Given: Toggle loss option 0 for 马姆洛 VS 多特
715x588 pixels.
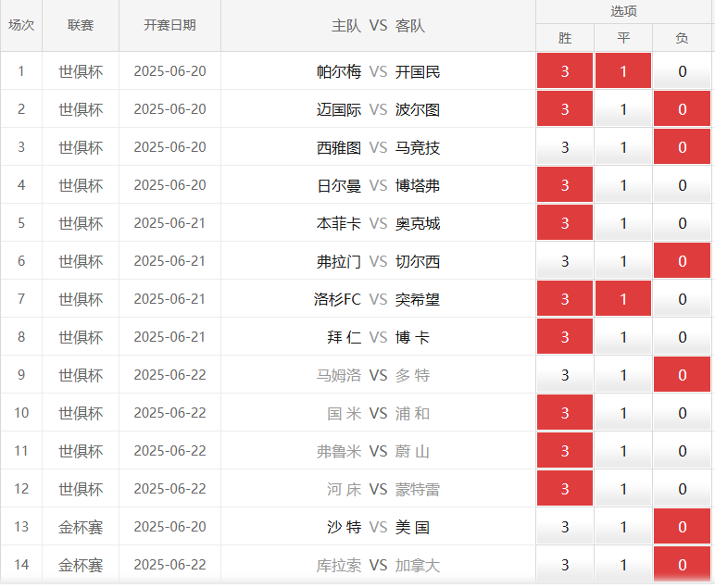Looking at the screenshot, I should point(682,375).
